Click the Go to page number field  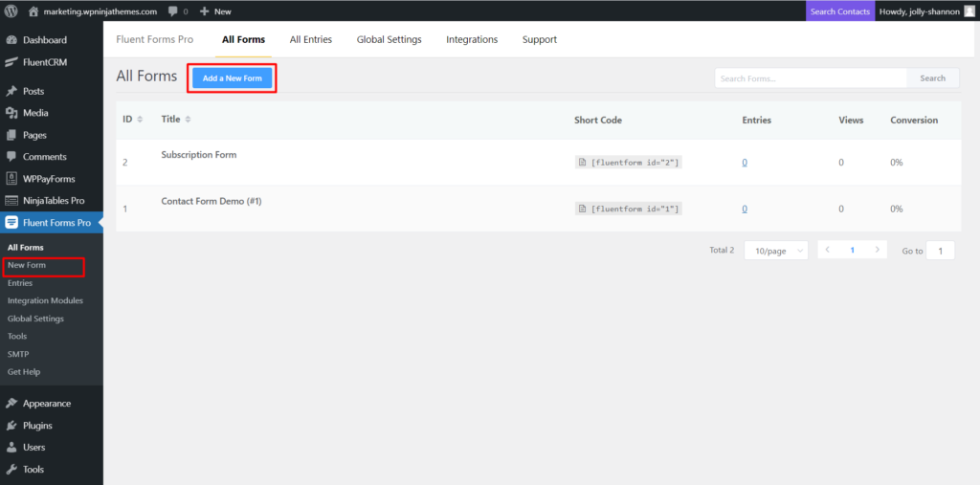(x=940, y=251)
